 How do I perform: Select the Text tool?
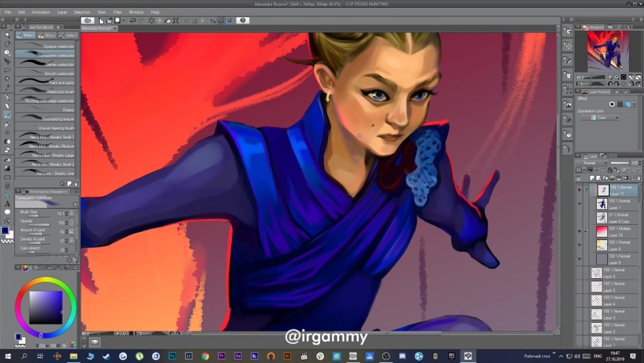point(7,204)
